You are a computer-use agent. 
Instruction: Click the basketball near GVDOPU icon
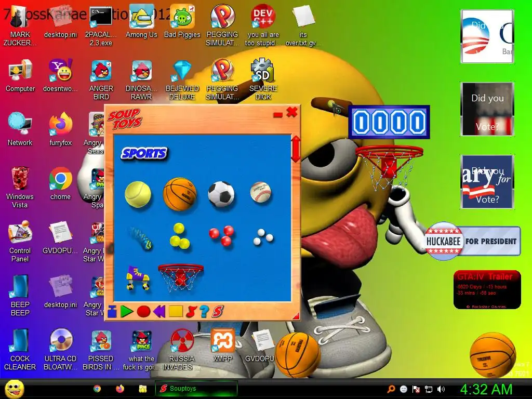coord(298,355)
